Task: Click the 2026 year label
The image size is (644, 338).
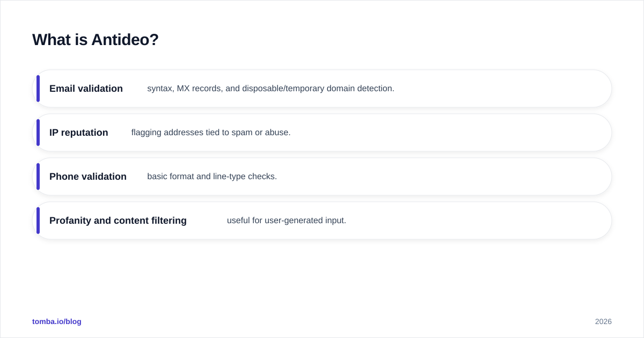Action: (x=603, y=321)
